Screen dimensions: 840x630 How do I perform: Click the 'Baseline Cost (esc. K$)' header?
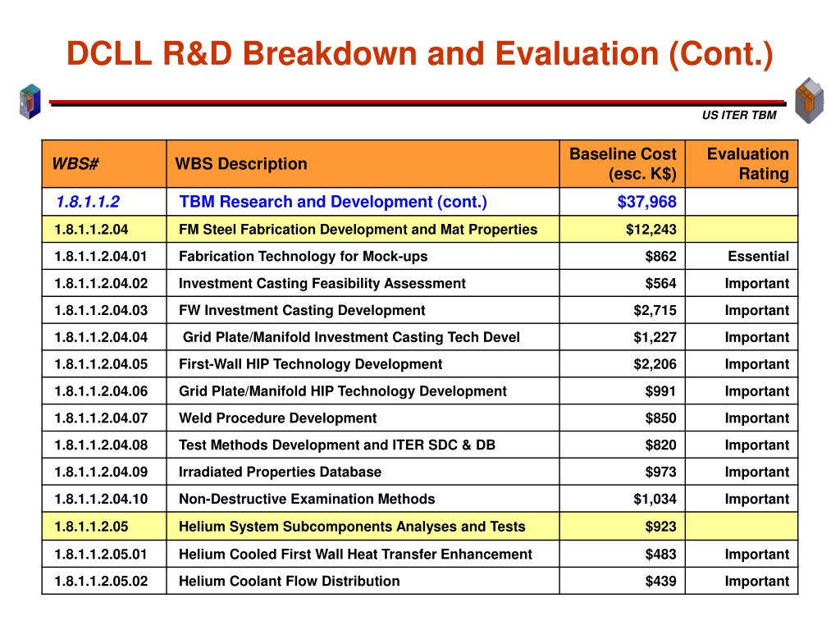623,164
